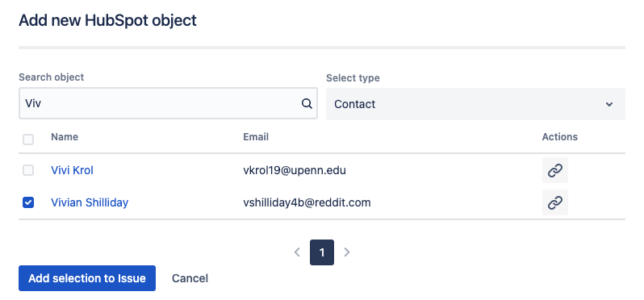Click the Name column header
Image resolution: width=644 pixels, height=300 pixels.
[65, 136]
